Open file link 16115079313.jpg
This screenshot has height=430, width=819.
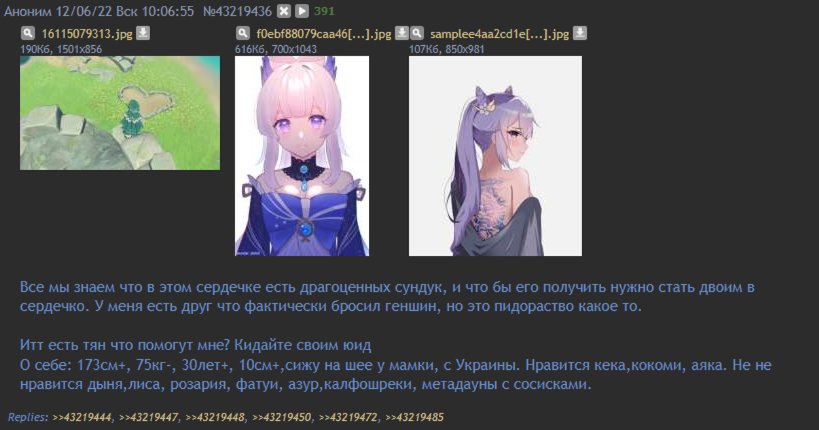[87, 34]
